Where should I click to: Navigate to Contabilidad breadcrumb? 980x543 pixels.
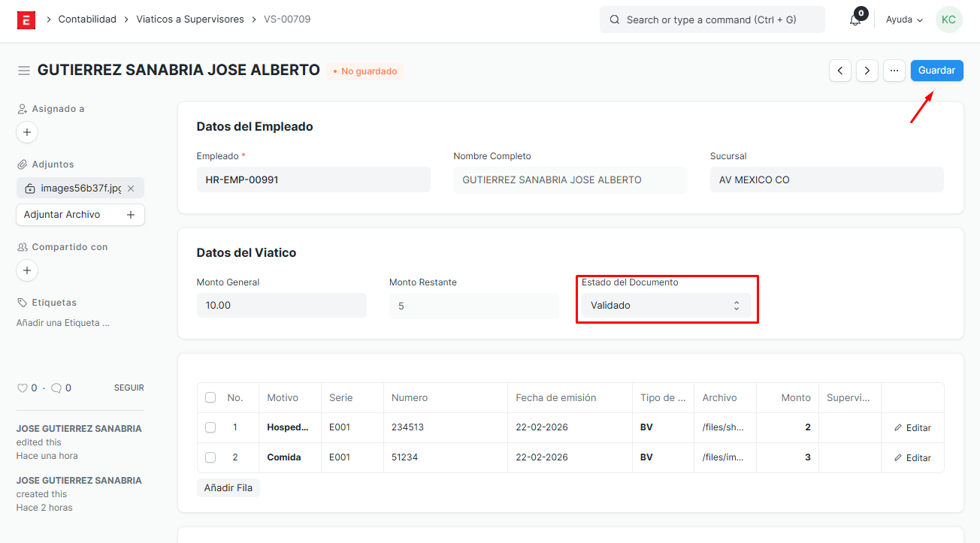[x=87, y=20]
